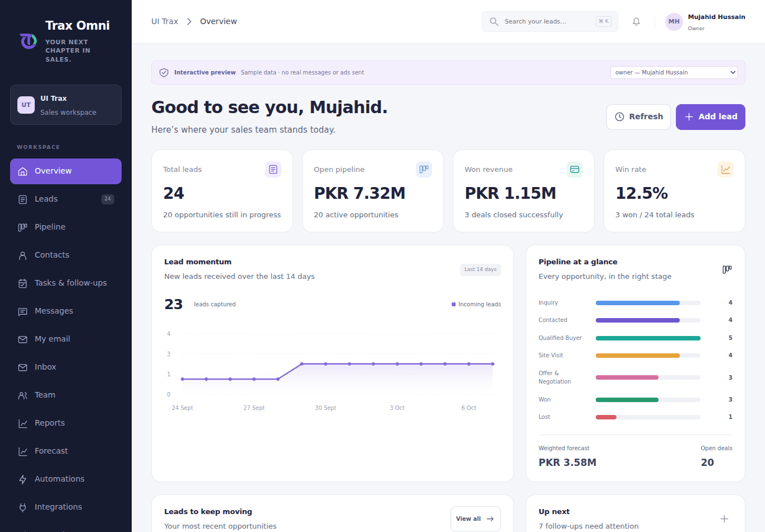
Task: Click View all for recent leads
Action: (x=475, y=519)
